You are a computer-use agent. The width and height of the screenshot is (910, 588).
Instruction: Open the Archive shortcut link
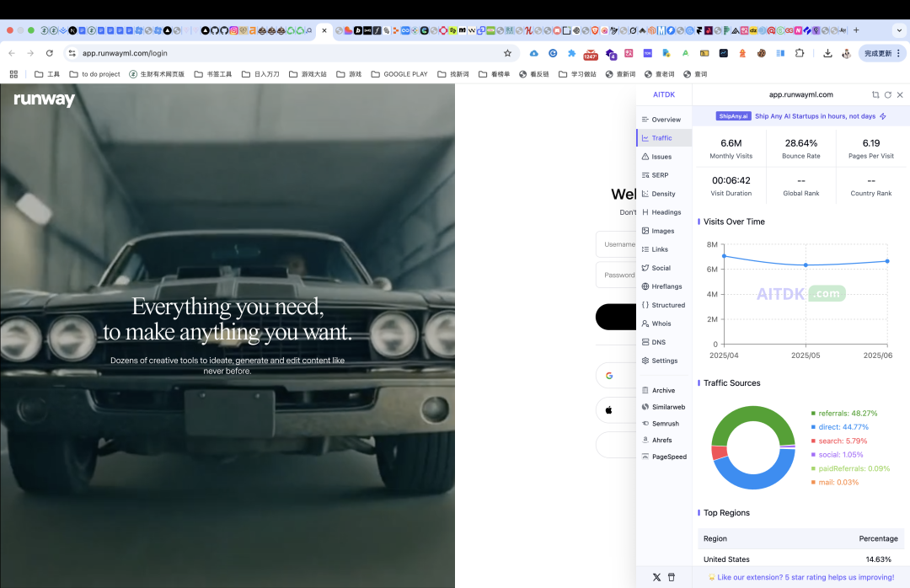tap(664, 391)
